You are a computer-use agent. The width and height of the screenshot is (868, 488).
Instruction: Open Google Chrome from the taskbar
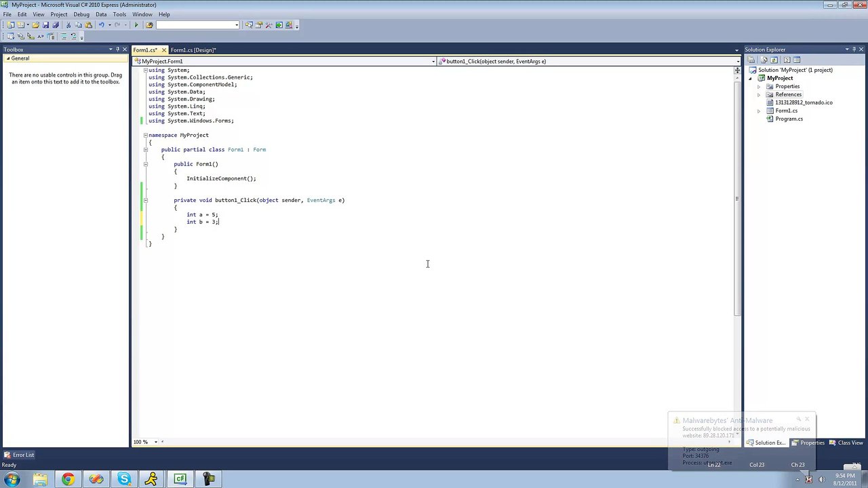pos(68,479)
